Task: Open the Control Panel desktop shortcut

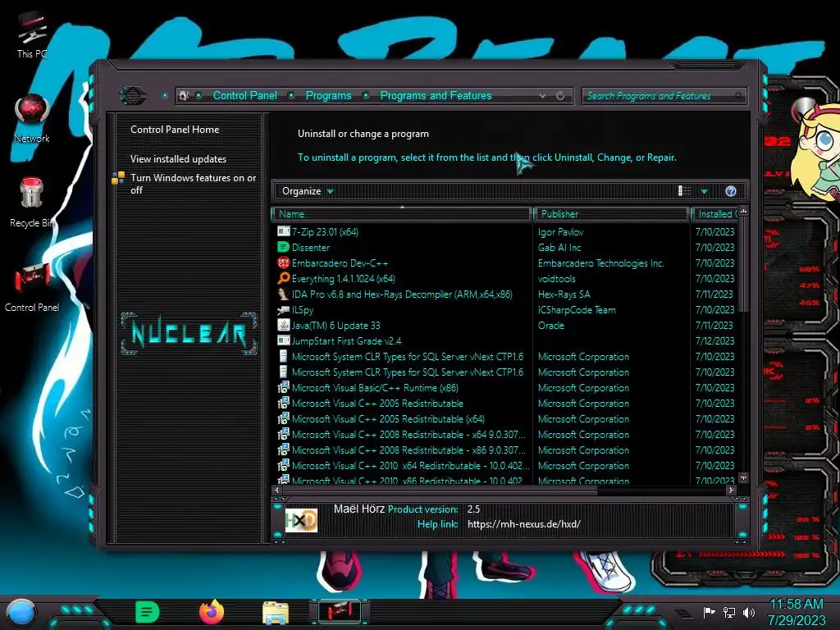Action: (32, 288)
